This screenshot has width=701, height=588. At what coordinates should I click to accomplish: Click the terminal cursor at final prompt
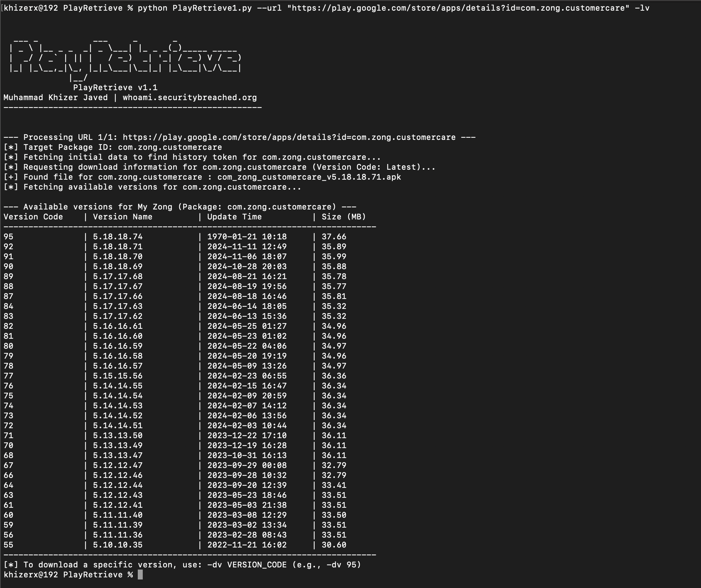tap(140, 575)
